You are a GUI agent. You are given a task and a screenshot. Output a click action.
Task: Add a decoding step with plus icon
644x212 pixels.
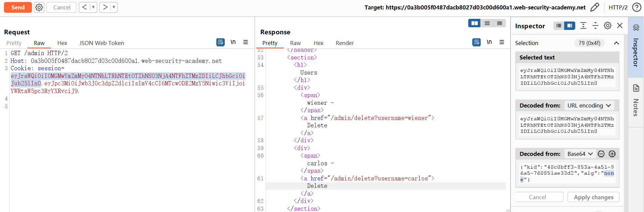click(x=612, y=154)
